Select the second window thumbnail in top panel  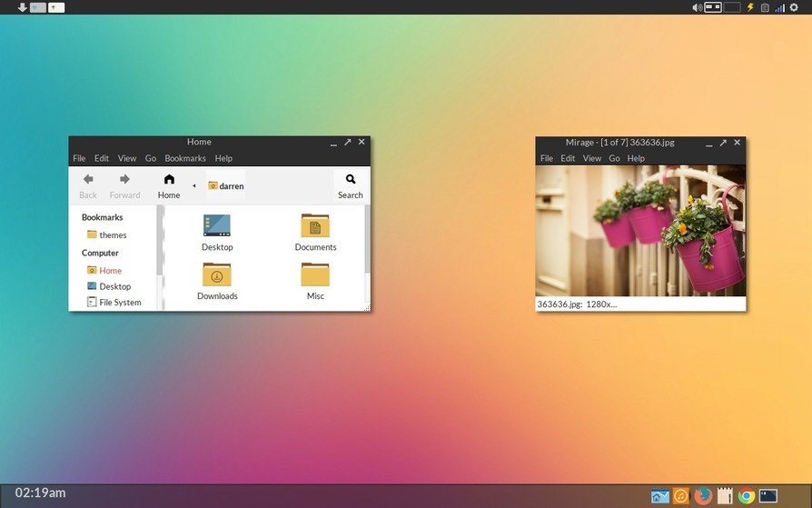(56, 7)
